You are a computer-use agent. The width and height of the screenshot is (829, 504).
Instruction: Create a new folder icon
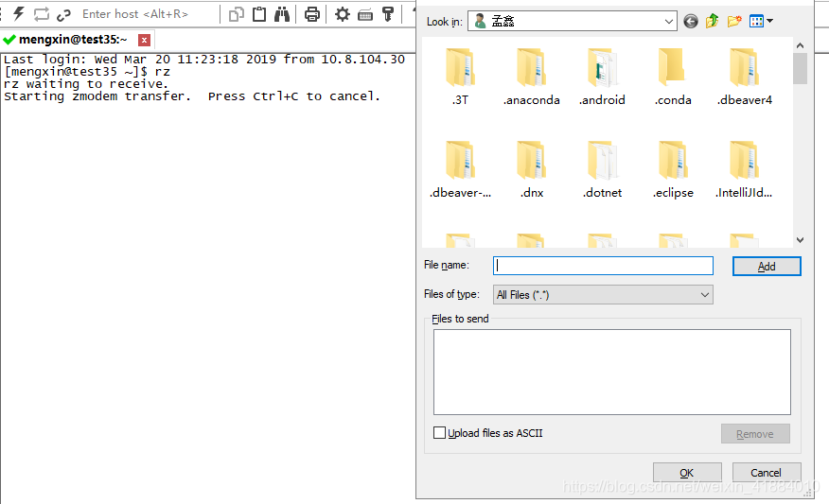click(734, 21)
